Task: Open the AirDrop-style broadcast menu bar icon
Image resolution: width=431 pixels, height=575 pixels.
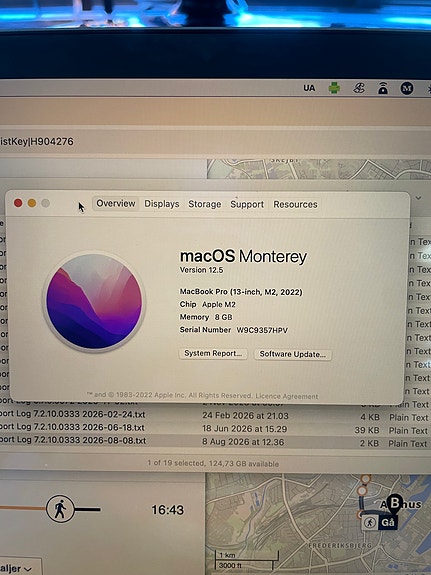Action: [383, 88]
